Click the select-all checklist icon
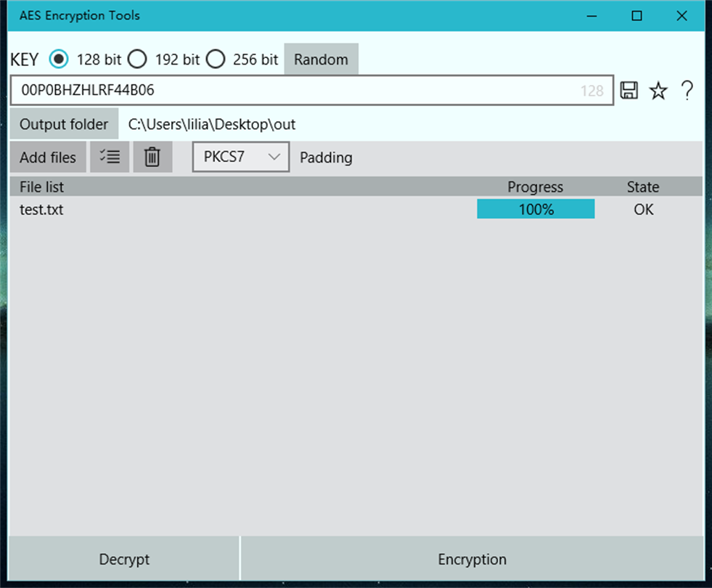 pos(110,157)
